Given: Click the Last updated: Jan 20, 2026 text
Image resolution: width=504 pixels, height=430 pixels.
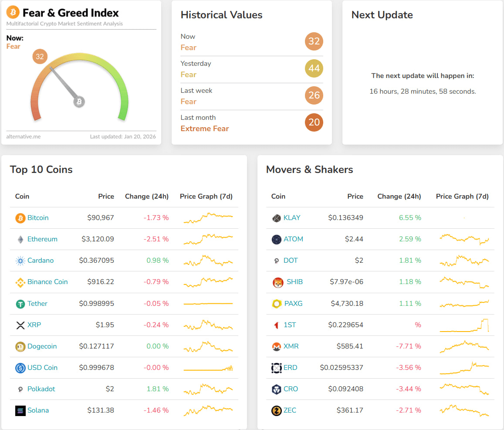Looking at the screenshot, I should 123,137.
